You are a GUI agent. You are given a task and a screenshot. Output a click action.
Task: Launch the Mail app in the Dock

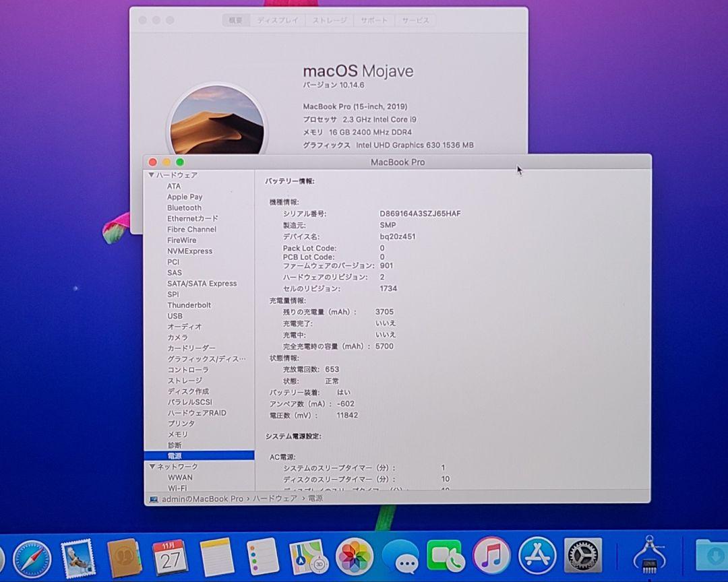[x=78, y=557]
